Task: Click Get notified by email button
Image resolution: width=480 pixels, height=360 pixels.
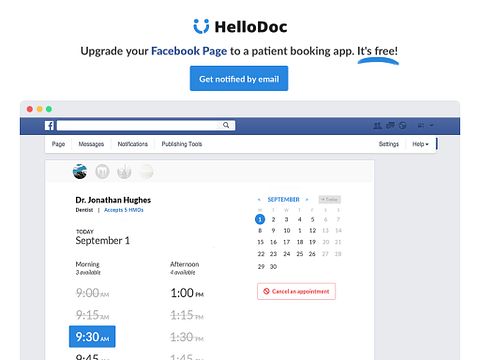Action: click(x=239, y=78)
